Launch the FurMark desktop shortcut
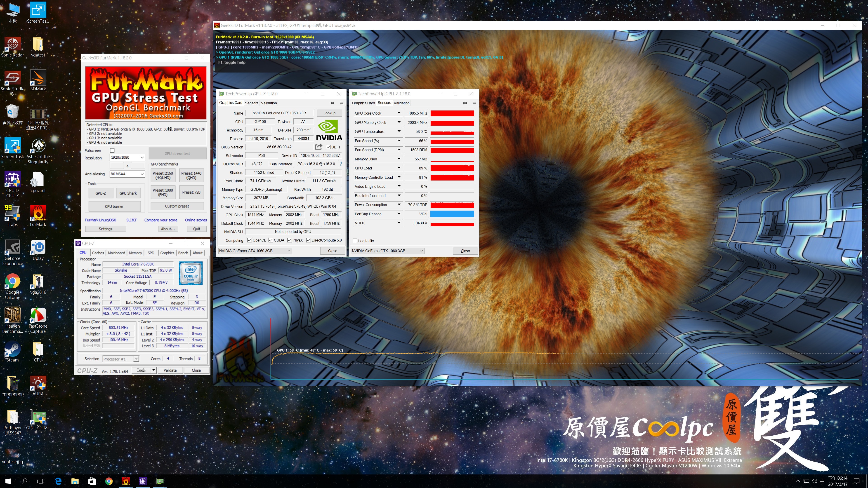This screenshot has width=868, height=488. 38,216
